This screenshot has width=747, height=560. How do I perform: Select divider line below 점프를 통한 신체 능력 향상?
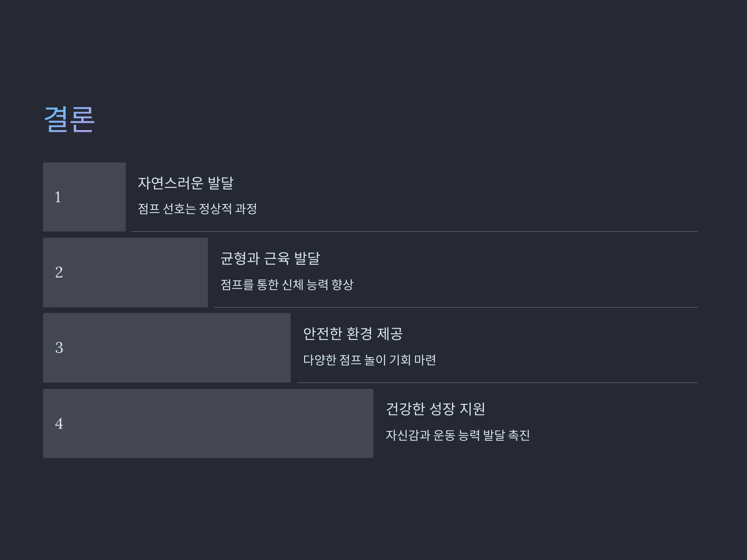[456, 307]
